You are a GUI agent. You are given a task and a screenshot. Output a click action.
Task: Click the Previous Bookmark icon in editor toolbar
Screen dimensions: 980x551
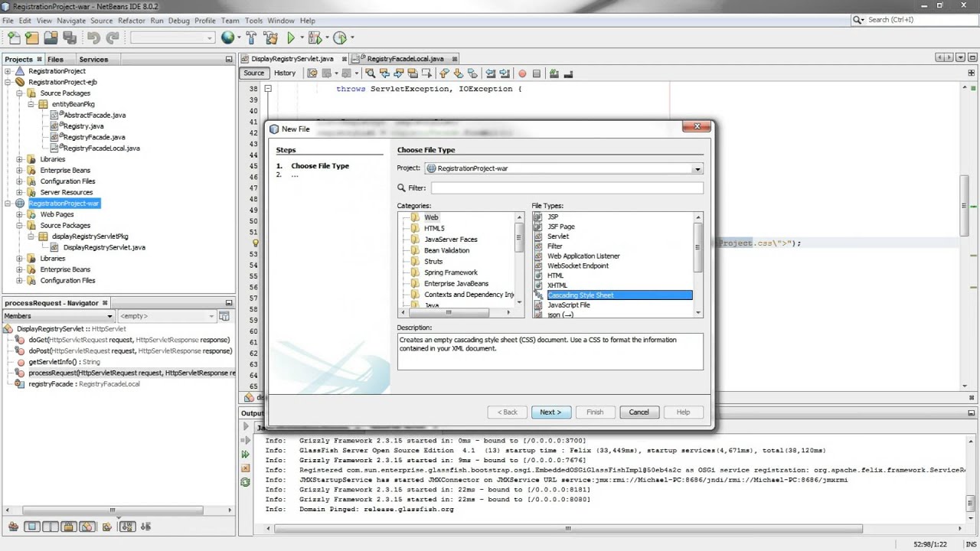(x=443, y=73)
